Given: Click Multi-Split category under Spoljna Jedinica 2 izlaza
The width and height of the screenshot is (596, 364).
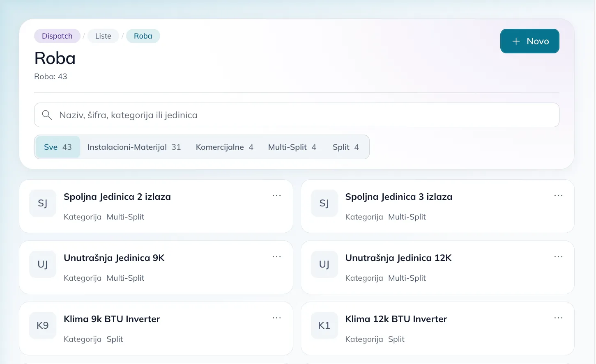Looking at the screenshot, I should pos(125,217).
